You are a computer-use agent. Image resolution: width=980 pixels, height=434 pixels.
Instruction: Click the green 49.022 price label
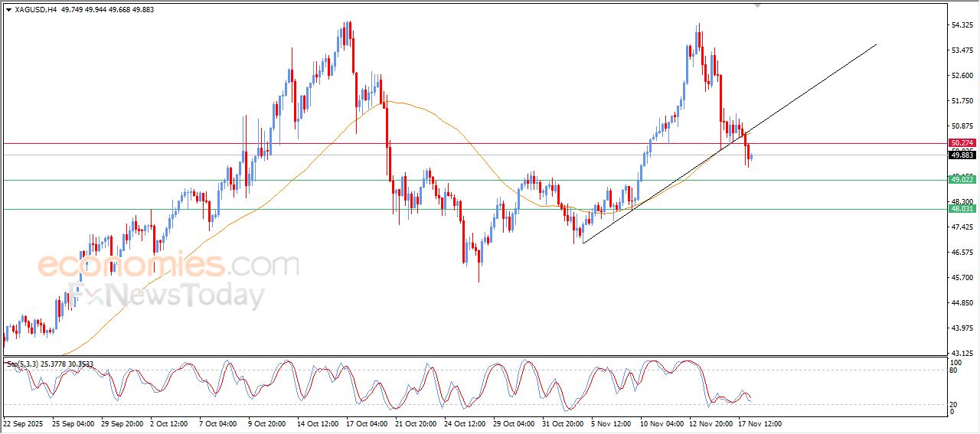click(x=962, y=179)
